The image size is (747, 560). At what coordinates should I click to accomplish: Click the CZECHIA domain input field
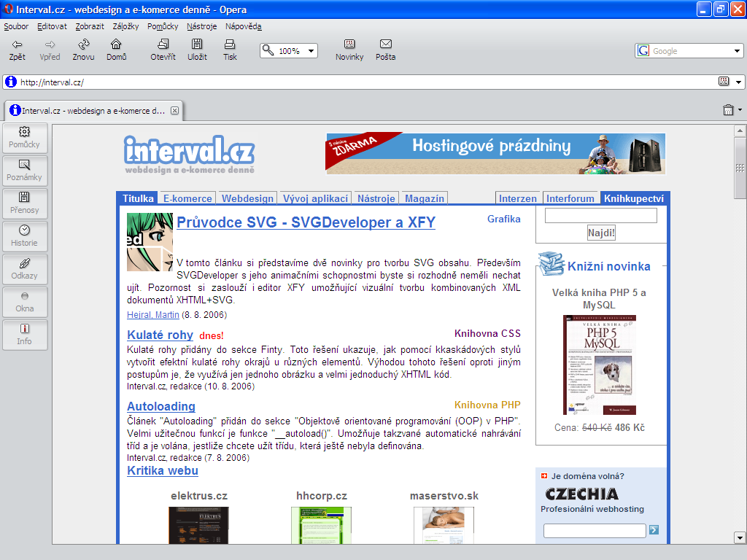pos(595,531)
